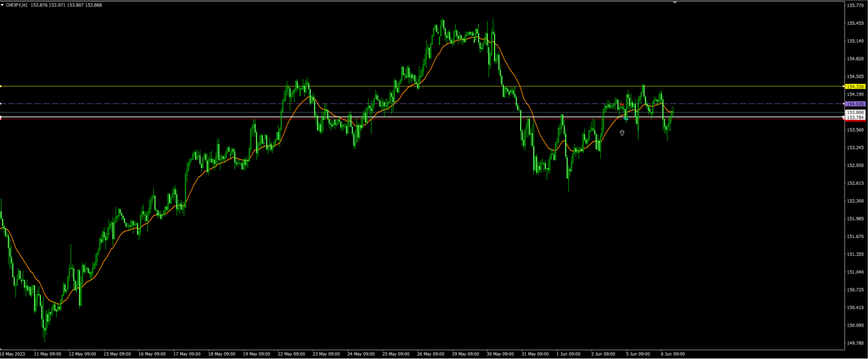Click the white up-arrow marker on the chart
The width and height of the screenshot is (868, 359).
click(x=622, y=133)
